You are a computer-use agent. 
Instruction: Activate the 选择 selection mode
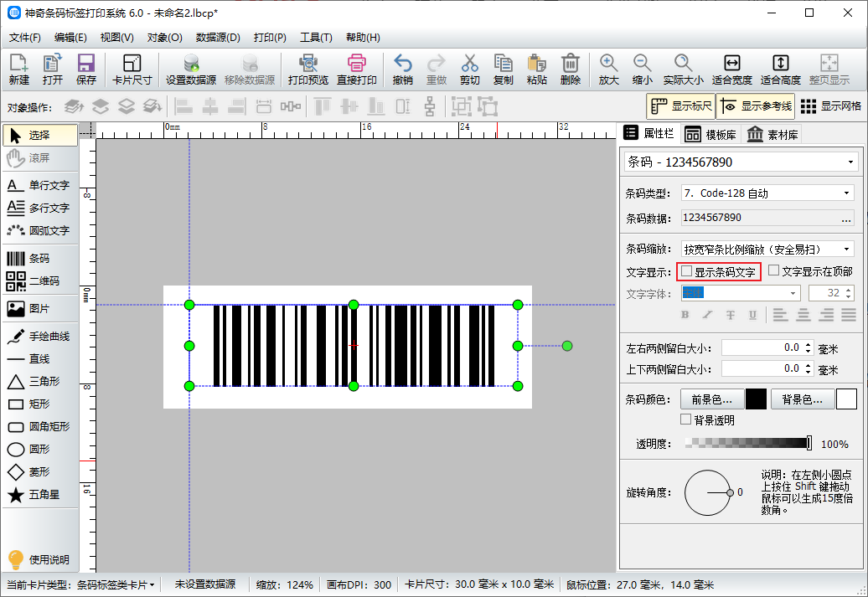[40, 135]
